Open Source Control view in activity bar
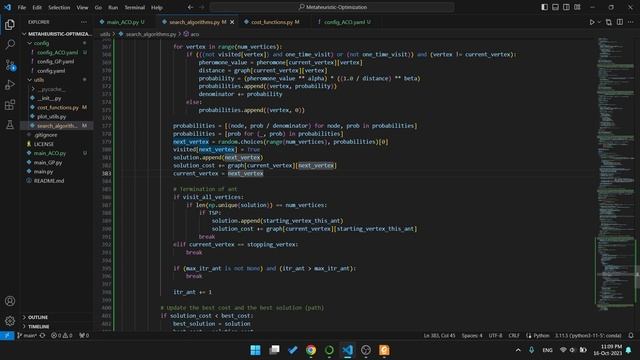This screenshot has width=640, height=360. tap(10, 64)
